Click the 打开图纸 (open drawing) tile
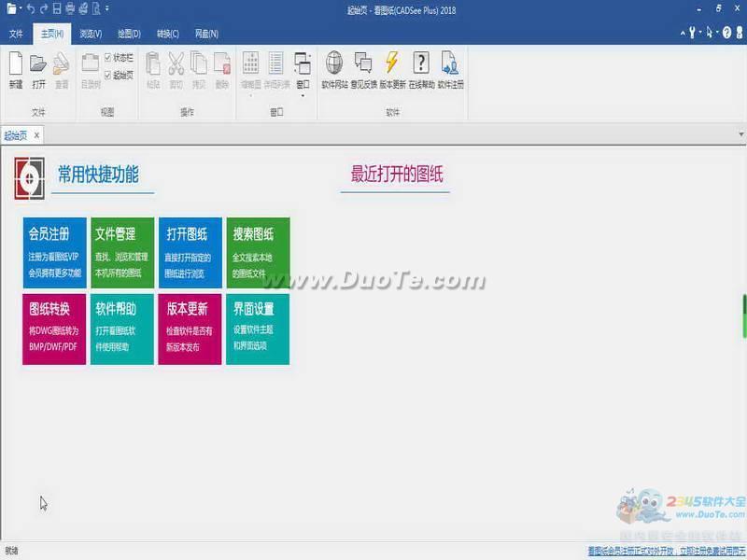 pyautogui.click(x=190, y=253)
